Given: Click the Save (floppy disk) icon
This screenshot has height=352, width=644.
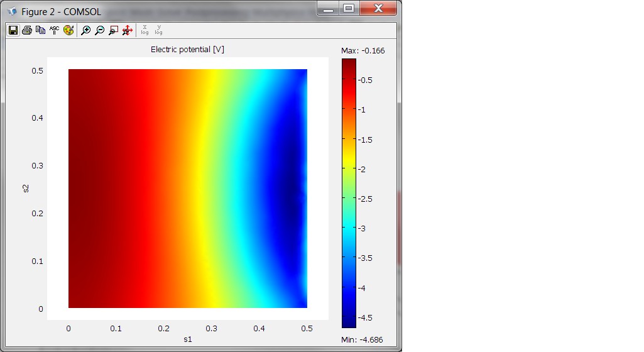Looking at the screenshot, I should pyautogui.click(x=13, y=30).
